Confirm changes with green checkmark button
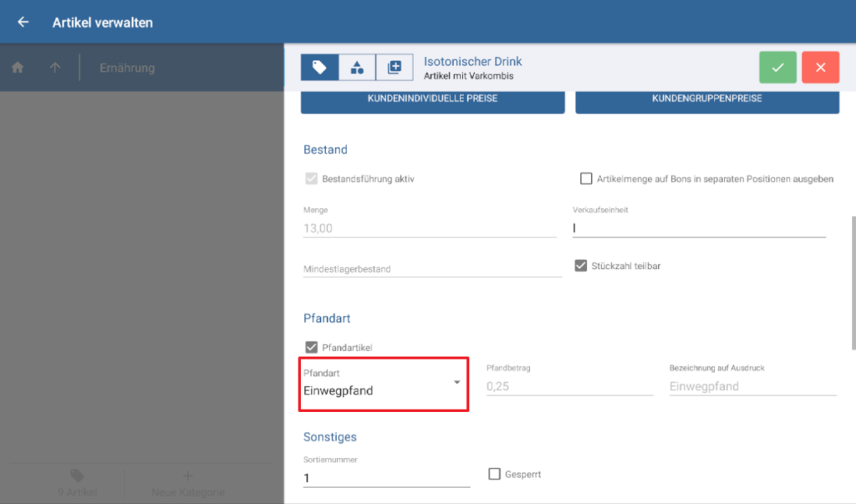Viewport: 856px width, 504px height. click(777, 68)
